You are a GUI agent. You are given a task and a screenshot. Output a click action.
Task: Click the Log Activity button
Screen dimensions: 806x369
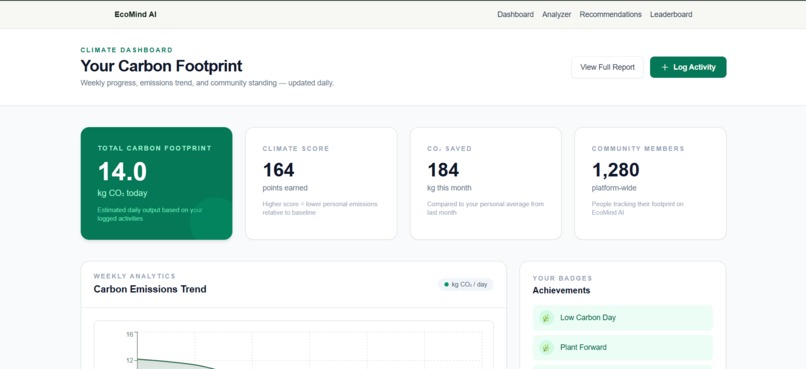[688, 67]
